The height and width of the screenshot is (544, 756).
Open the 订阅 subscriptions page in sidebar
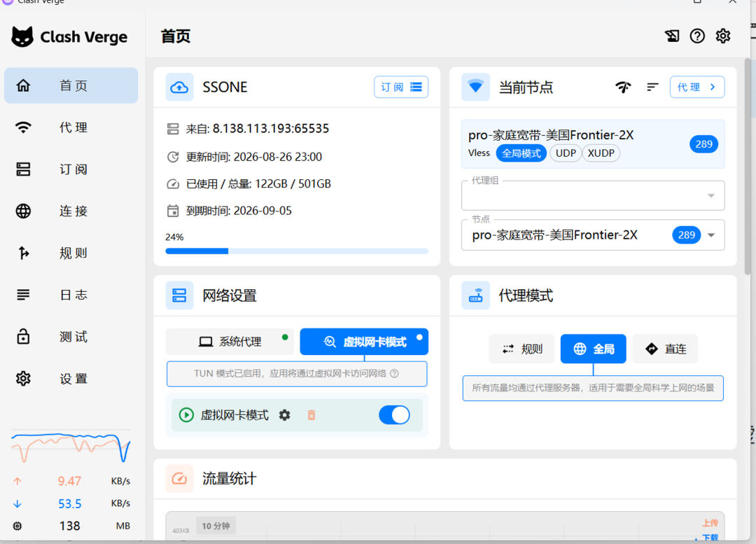tap(71, 169)
